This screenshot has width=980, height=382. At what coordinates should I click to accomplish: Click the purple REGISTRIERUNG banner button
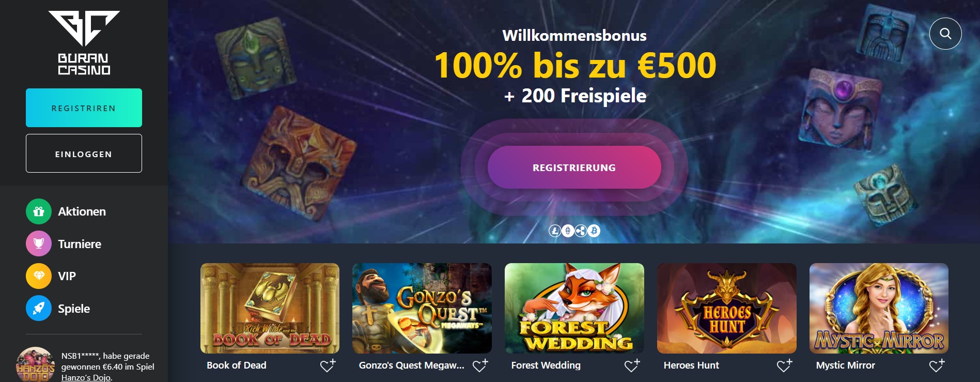pos(574,167)
